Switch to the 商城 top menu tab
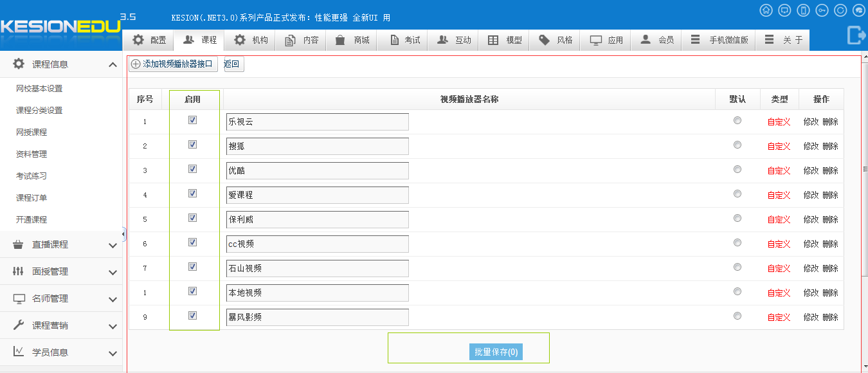Screen dimensions: 868x373 point(352,40)
